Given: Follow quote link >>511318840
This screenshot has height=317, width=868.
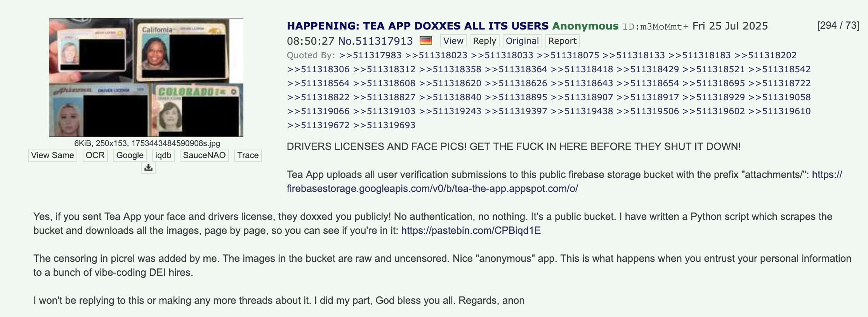Looking at the screenshot, I should [x=450, y=97].
